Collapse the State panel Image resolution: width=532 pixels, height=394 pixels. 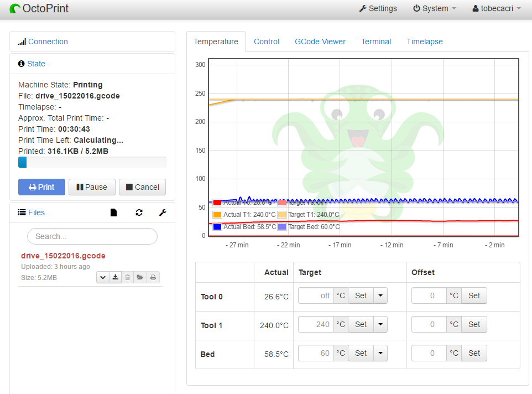(x=36, y=64)
